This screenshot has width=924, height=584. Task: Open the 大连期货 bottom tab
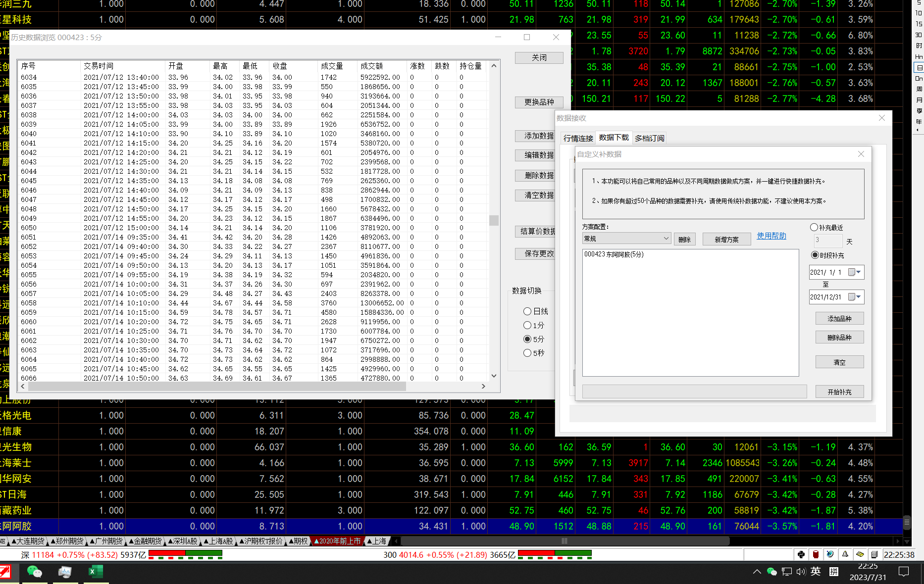tap(28, 541)
